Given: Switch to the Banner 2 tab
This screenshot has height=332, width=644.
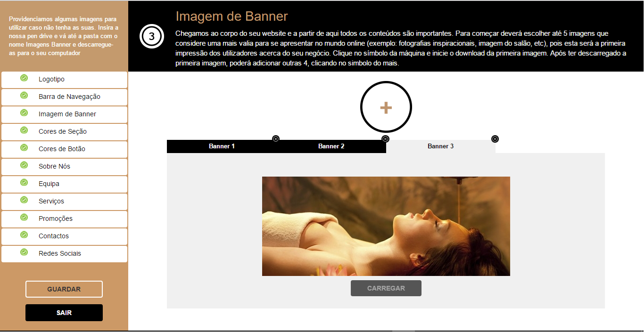Looking at the screenshot, I should point(331,146).
